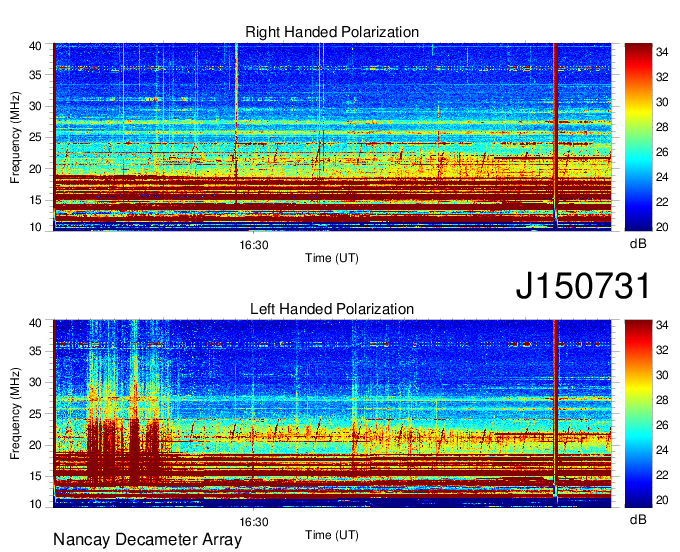Click the 10 MHz tick label on bottom plot
The image size is (680, 552).
click(x=35, y=504)
